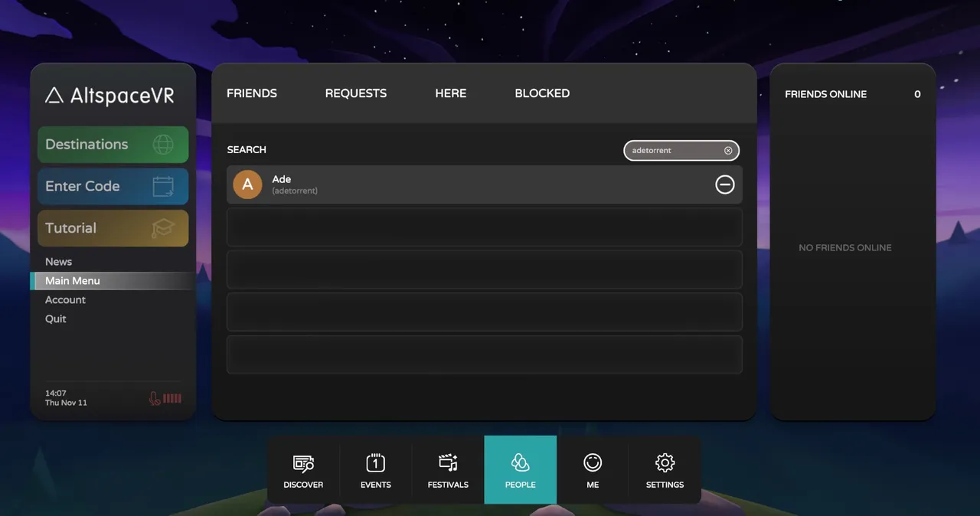Click the friends online count 0
980x516 pixels.
pyautogui.click(x=917, y=94)
